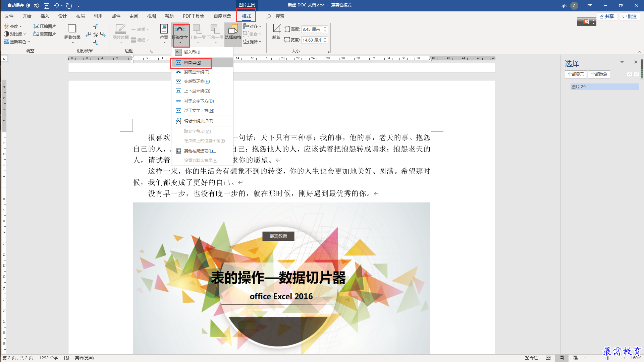
Task: Switch to web layout view icon
Action: tap(575, 358)
